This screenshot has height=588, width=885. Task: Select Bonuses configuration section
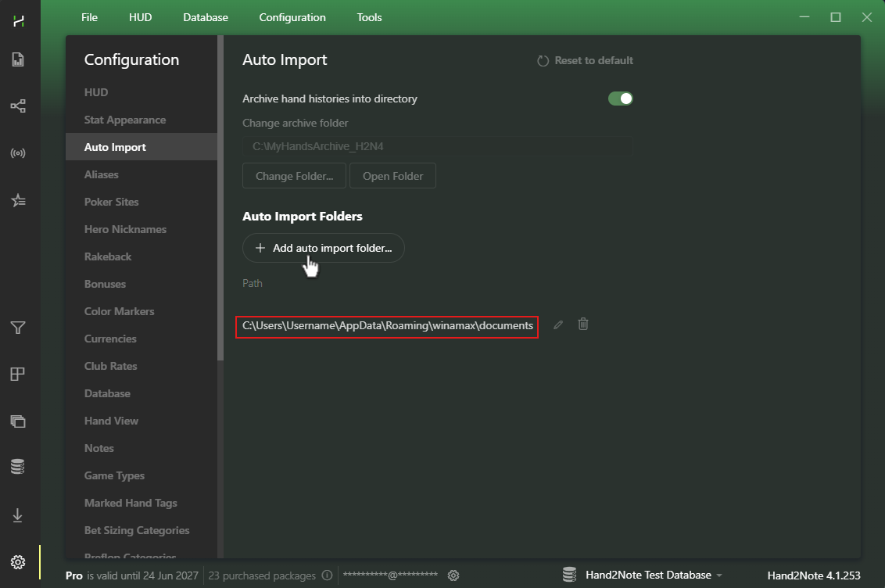click(x=141, y=284)
